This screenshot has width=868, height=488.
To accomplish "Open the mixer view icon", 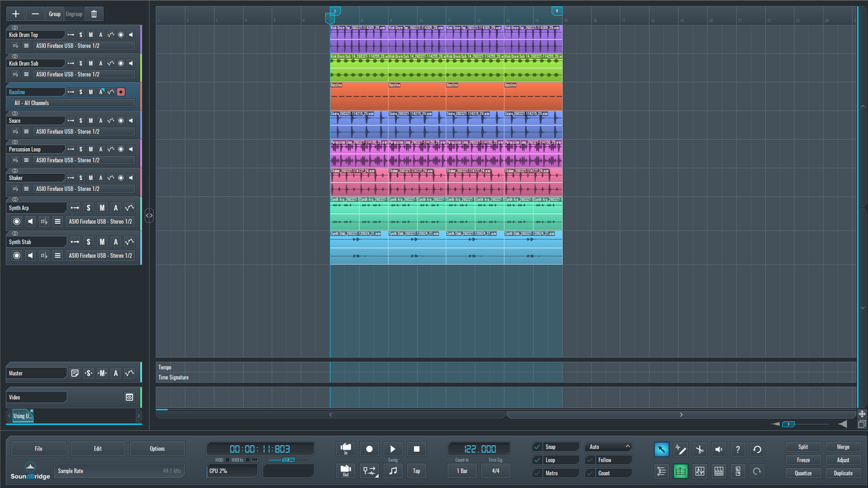I will (719, 471).
